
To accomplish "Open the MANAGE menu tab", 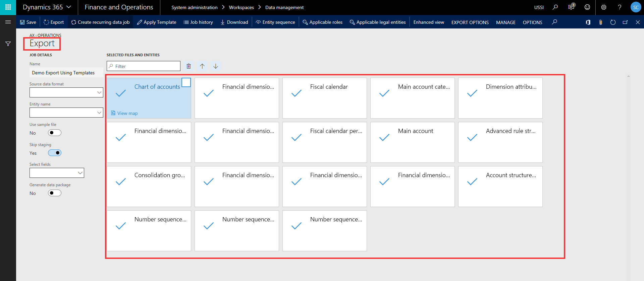I will (x=505, y=22).
